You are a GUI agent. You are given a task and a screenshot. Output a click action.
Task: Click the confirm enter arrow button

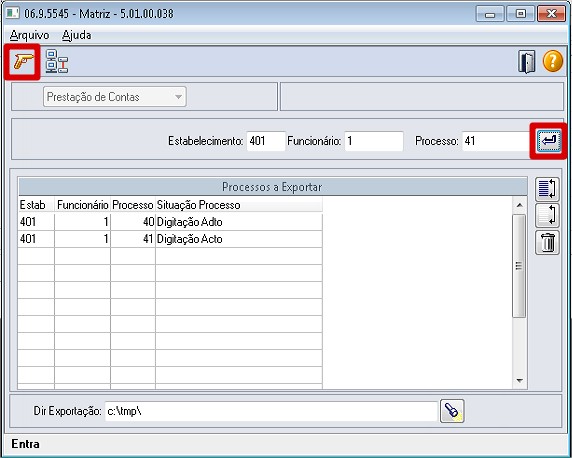tap(548, 141)
